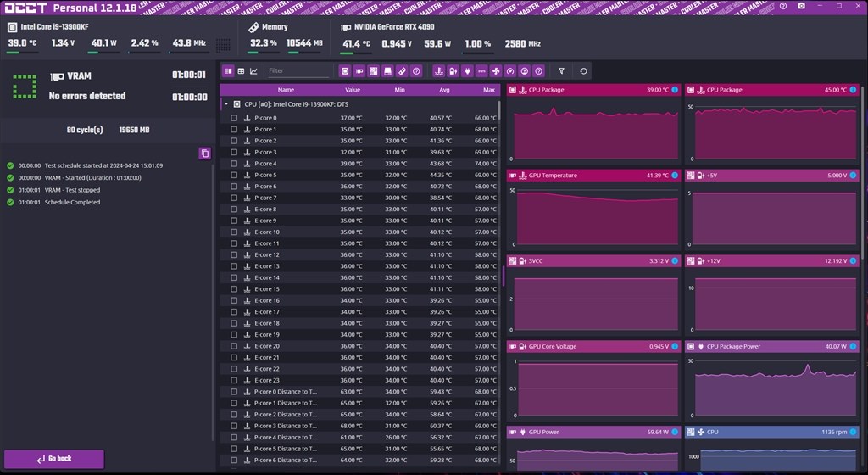Switch to the graph-only view icon
Screen dimensions: 868x475
tap(253, 71)
